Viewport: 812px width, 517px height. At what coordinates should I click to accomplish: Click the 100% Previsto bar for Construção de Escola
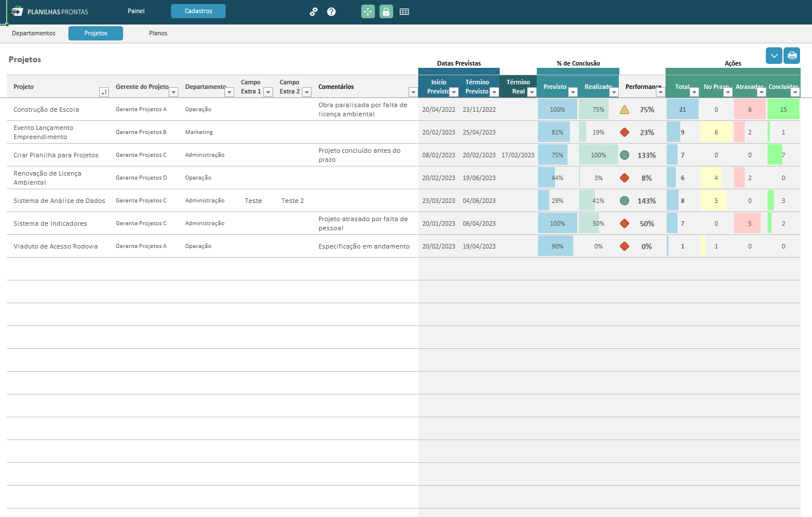tap(557, 109)
